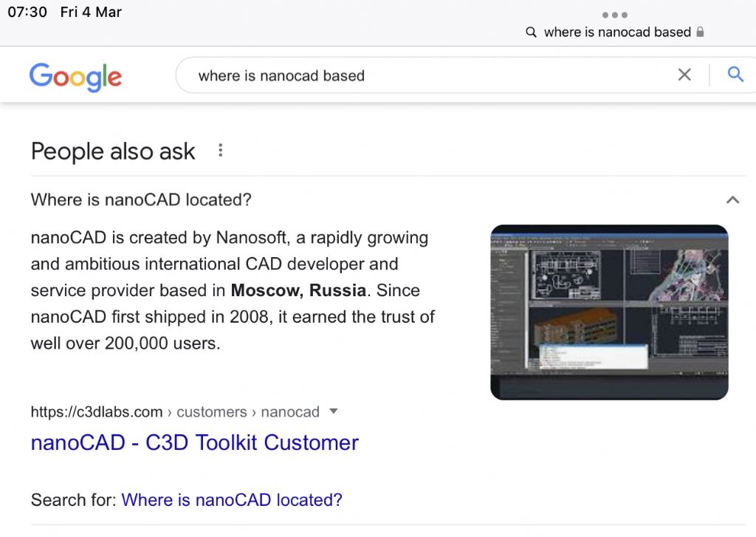Screen dimensions: 756x537
Task: Collapse the 'Where is nanoCAD located?' question
Action: pos(732,199)
